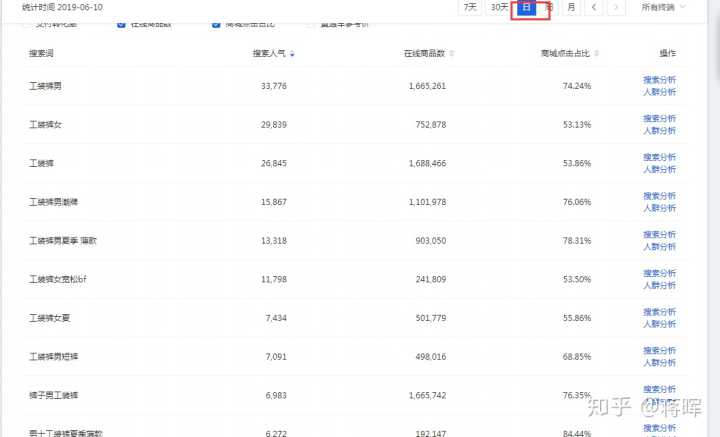
Task: Switch to the 7天 time range
Action: (x=469, y=8)
